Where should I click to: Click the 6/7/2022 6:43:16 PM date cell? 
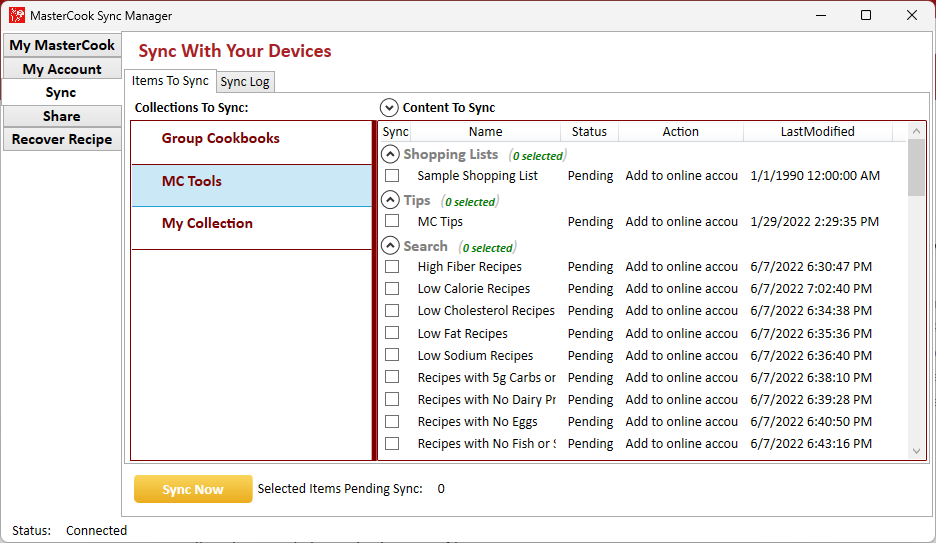(811, 445)
